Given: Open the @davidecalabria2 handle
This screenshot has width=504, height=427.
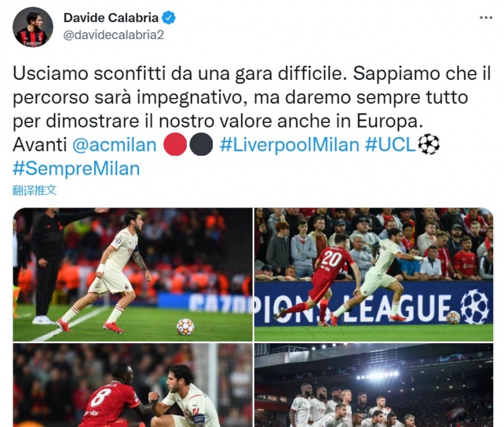Looking at the screenshot, I should (x=114, y=35).
